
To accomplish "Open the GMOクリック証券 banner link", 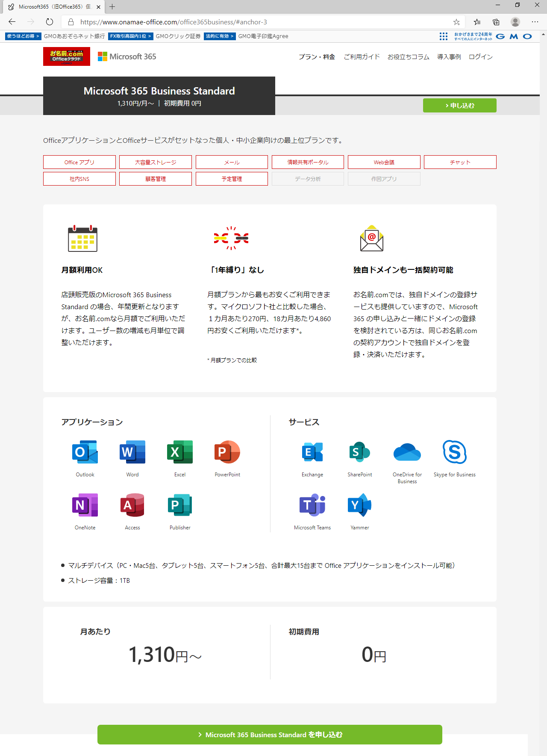I will [x=154, y=36].
